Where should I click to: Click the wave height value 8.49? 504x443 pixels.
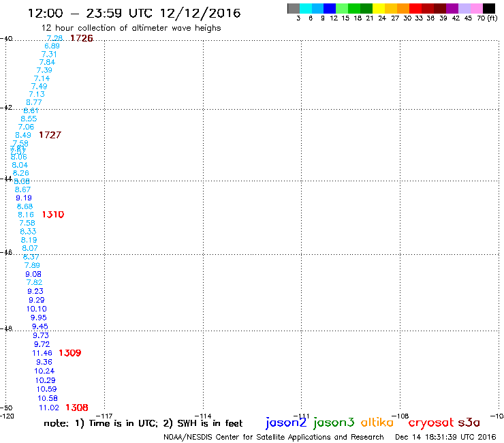[x=23, y=135]
